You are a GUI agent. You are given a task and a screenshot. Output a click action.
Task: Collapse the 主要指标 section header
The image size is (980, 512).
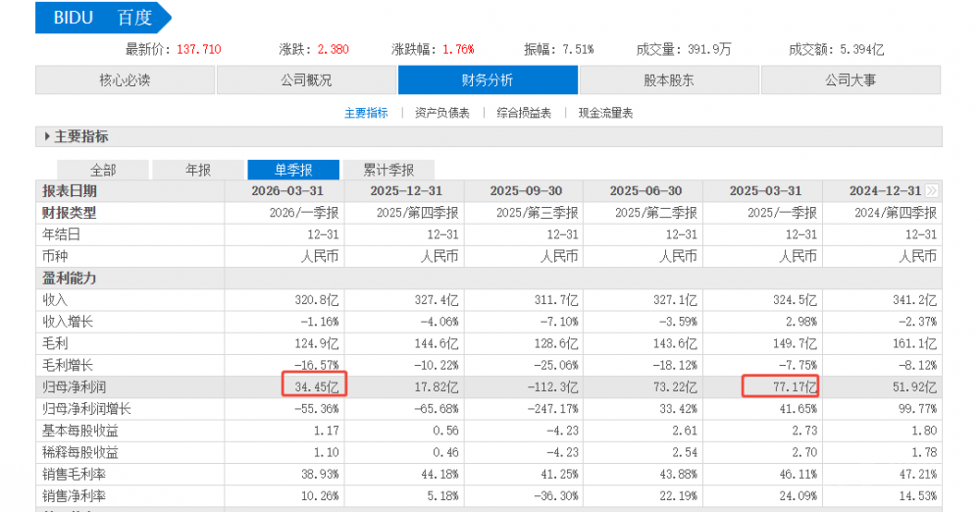point(489,136)
